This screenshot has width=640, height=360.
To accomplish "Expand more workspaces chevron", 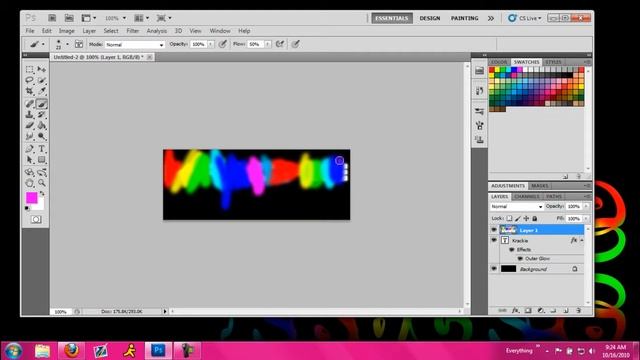I will [491, 18].
